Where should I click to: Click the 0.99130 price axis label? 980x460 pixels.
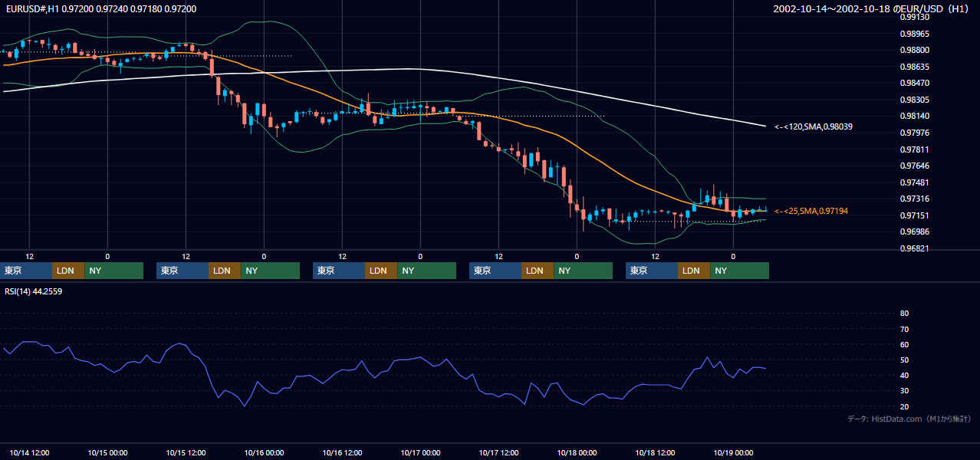click(x=915, y=17)
